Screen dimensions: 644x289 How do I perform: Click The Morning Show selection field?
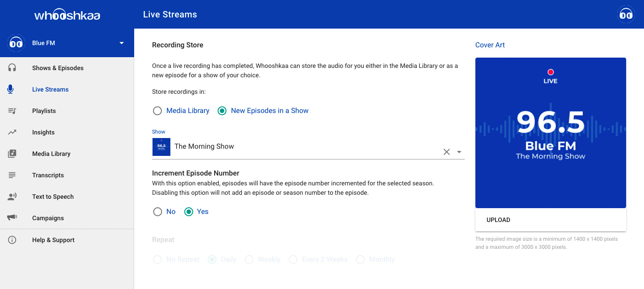308,147
